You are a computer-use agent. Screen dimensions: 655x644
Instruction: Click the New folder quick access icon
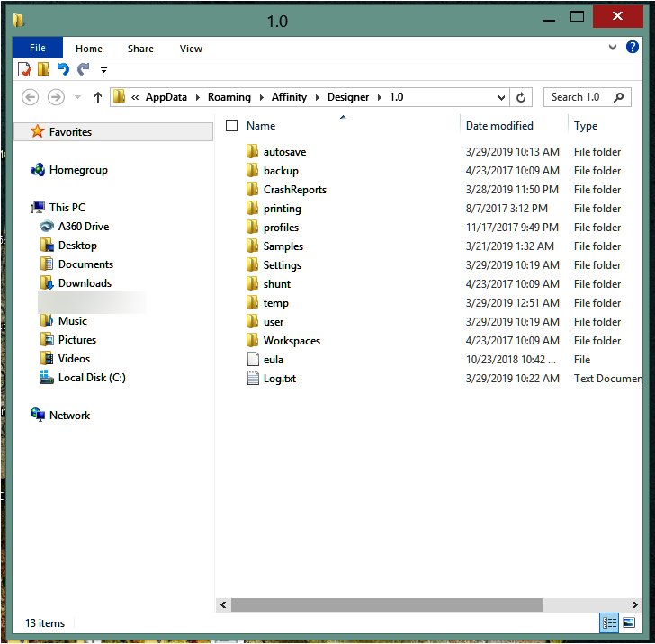coord(43,69)
